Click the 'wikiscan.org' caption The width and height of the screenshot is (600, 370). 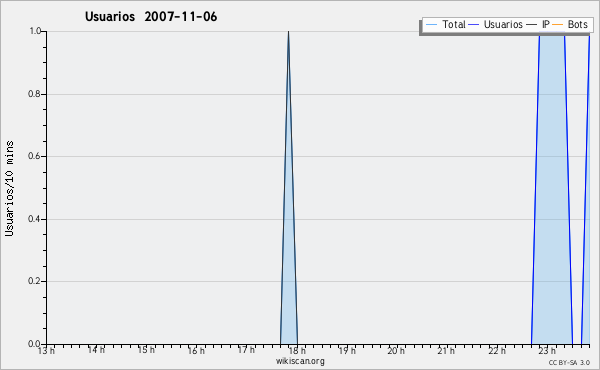click(x=300, y=361)
